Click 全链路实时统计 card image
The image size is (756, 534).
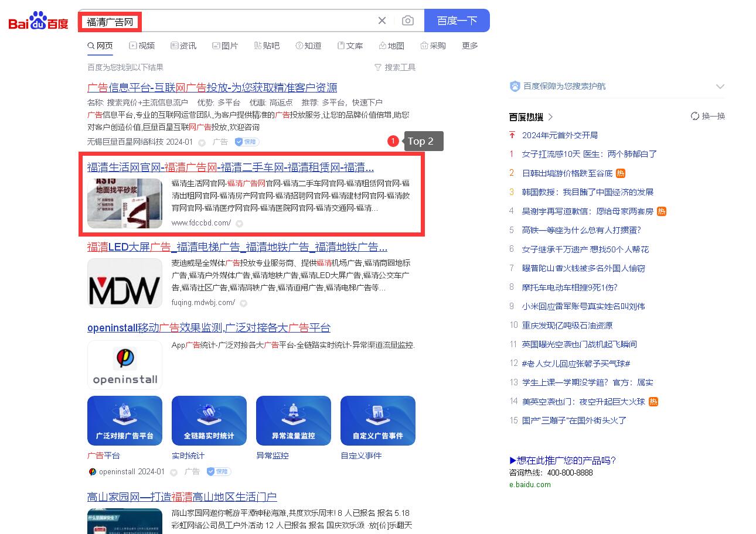209,420
